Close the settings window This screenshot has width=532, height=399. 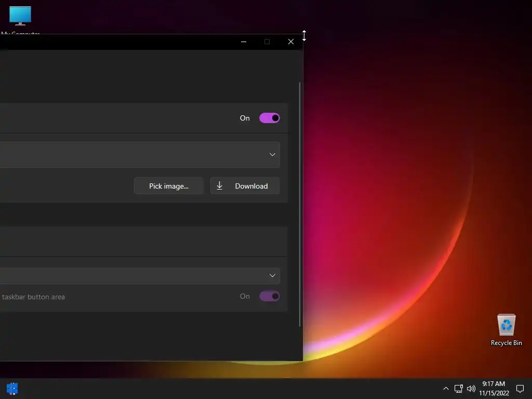tap(291, 42)
